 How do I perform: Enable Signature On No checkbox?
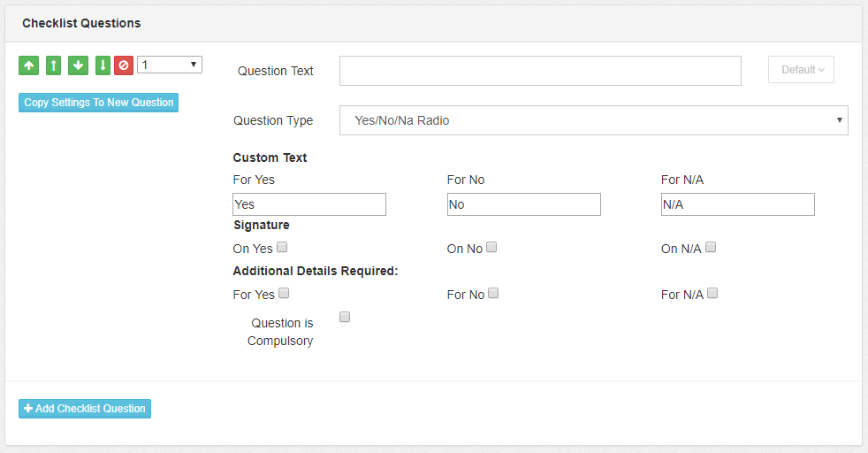click(x=491, y=248)
